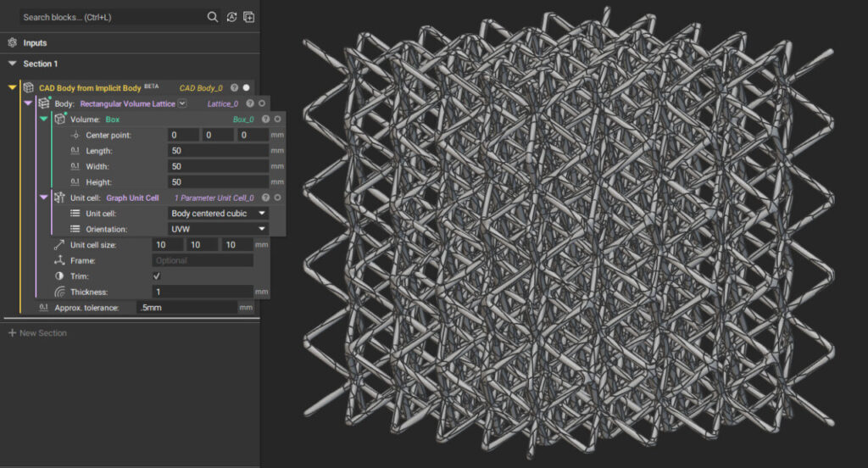Click the refresh icon beside search
Screen dimensions: 868x468
point(231,17)
